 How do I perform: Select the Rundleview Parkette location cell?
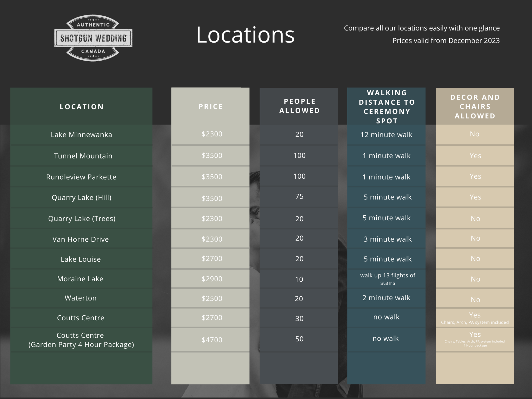tap(81, 177)
